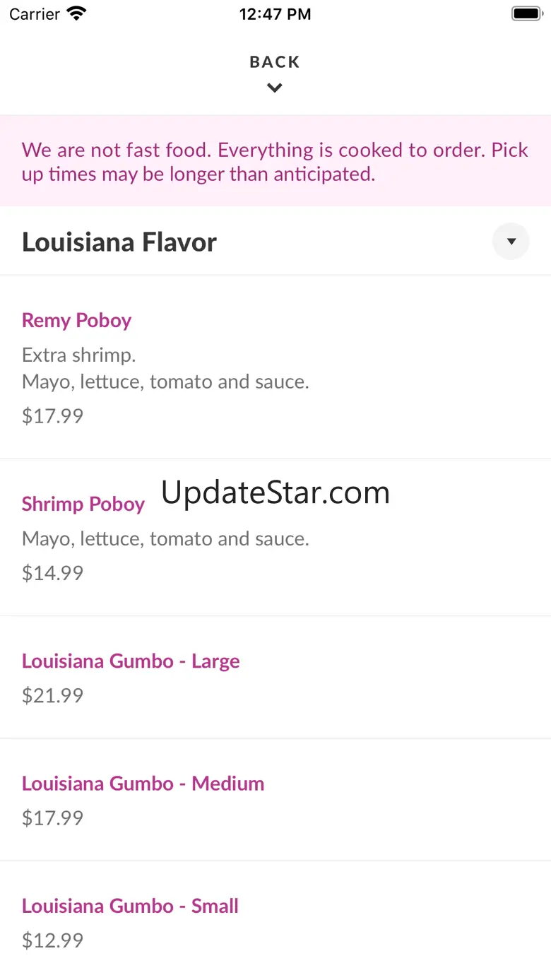Choose Louisiana Gumbo - Small
Image resolution: width=551 pixels, height=980 pixels.
[130, 906]
